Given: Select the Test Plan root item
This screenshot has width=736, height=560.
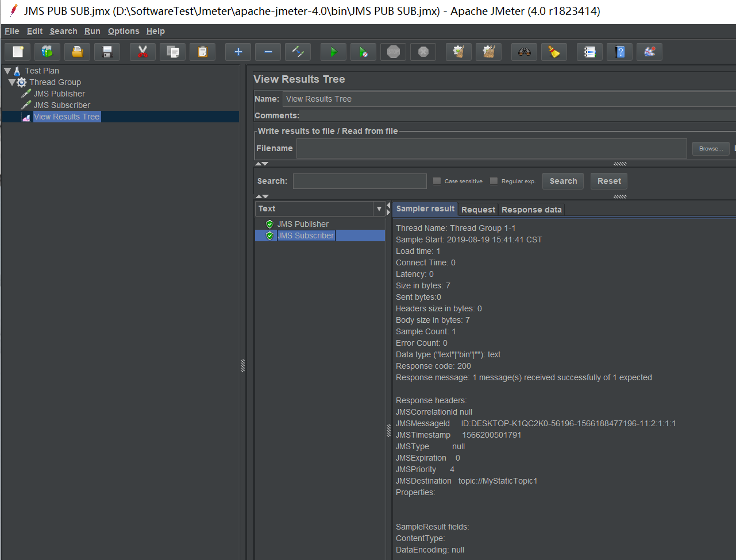Looking at the screenshot, I should [x=42, y=71].
